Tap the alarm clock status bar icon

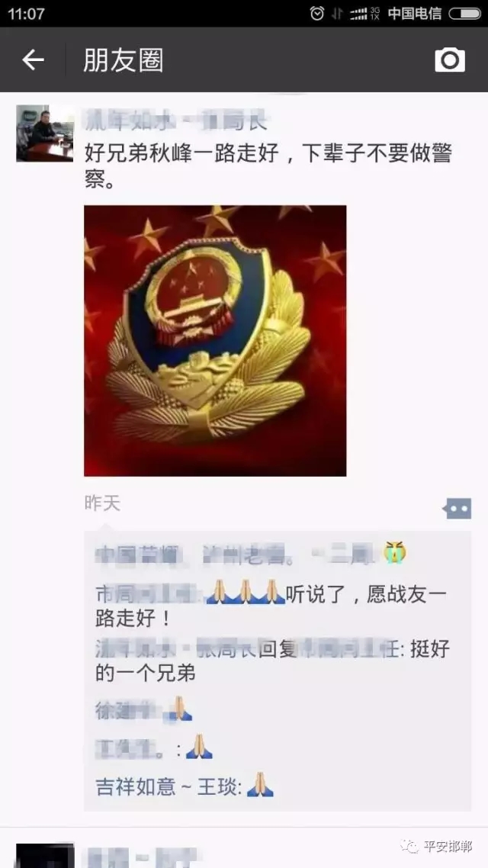[317, 14]
